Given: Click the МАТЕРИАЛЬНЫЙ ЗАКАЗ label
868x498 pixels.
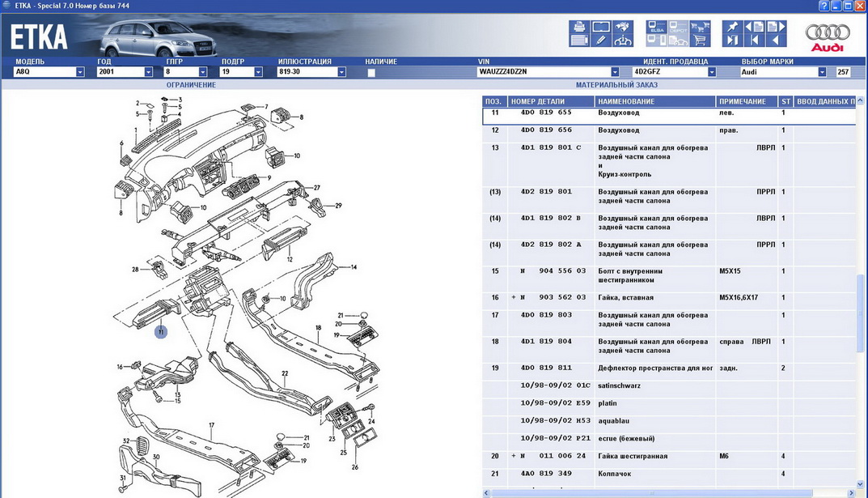Looking at the screenshot, I should point(616,84).
